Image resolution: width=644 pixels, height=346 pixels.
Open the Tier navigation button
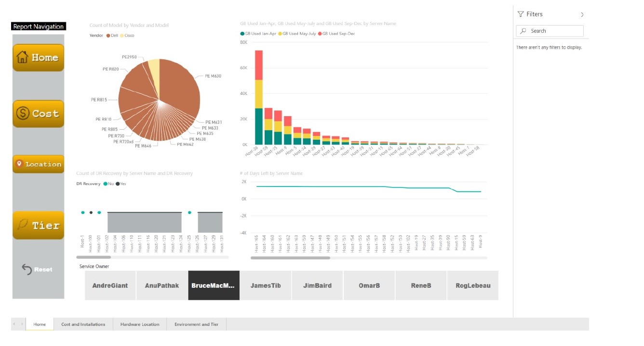coord(38,225)
